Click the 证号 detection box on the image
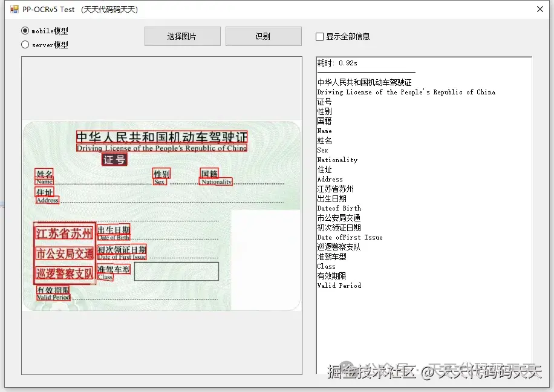The width and height of the screenshot is (554, 392). point(114,160)
